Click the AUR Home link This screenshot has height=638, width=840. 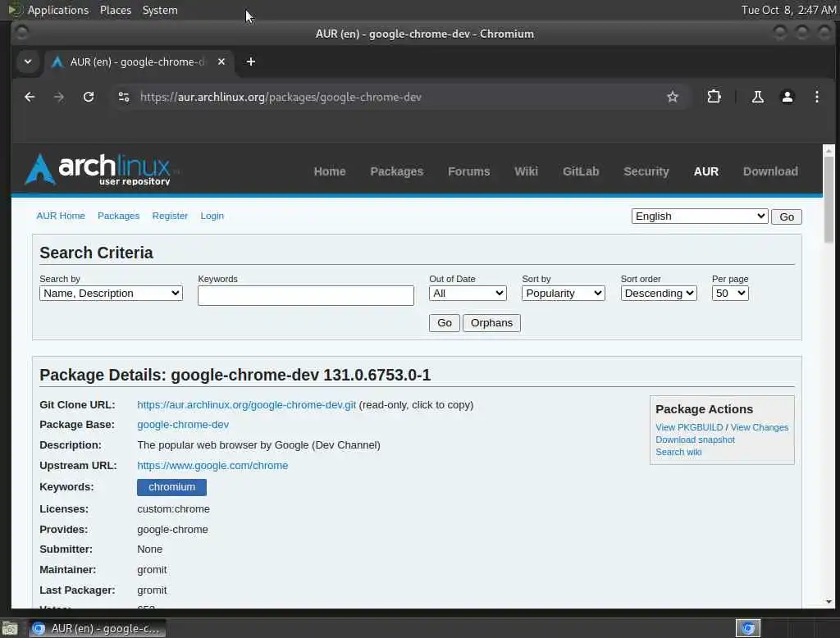point(61,216)
